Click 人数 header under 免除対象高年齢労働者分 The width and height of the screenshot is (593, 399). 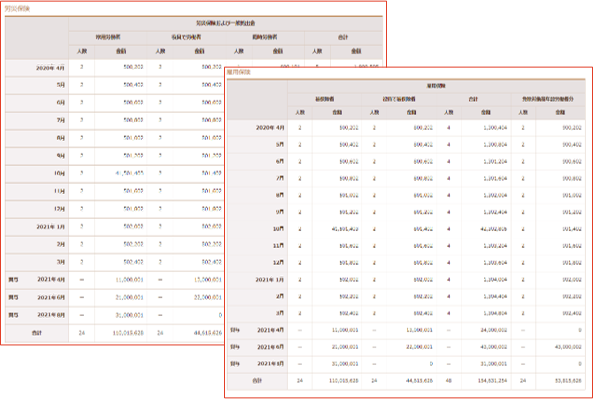[x=523, y=113]
